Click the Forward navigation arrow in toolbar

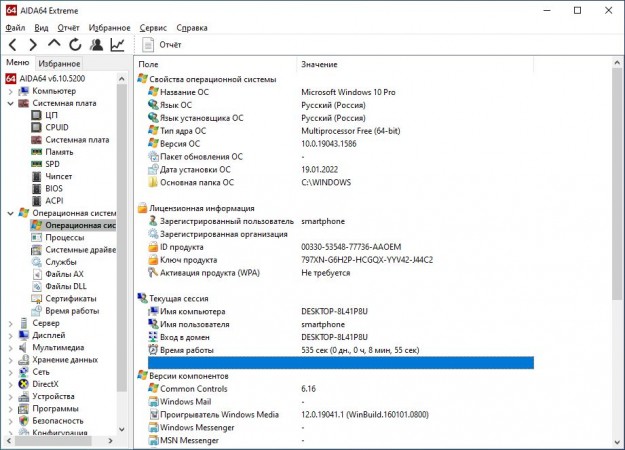pyautogui.click(x=31, y=45)
